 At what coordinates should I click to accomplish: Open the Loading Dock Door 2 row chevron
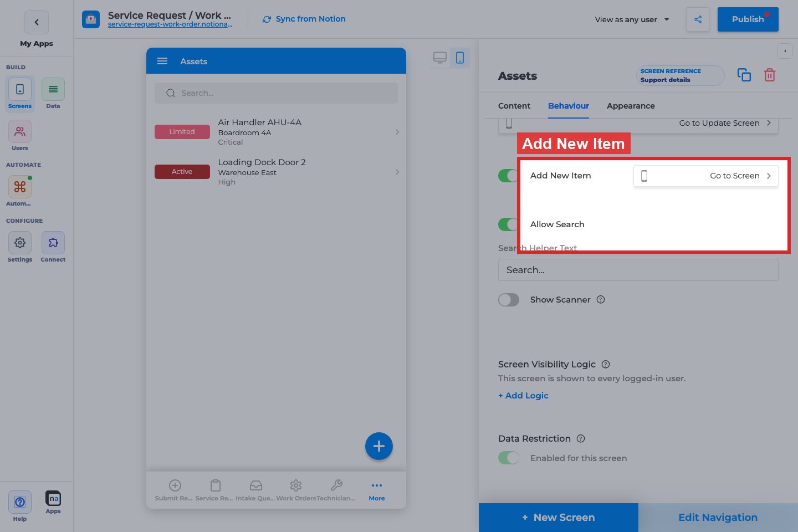pyautogui.click(x=397, y=172)
